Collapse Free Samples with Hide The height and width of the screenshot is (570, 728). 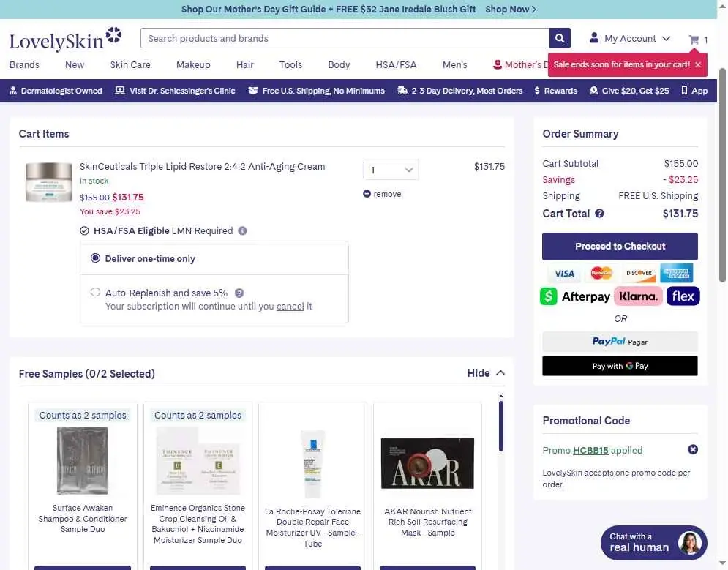(x=486, y=373)
